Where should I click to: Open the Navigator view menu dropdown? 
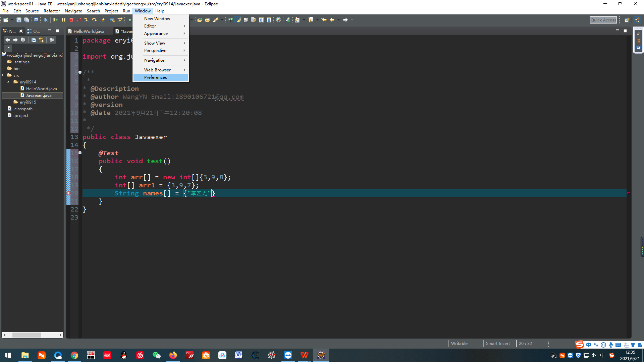point(8,48)
